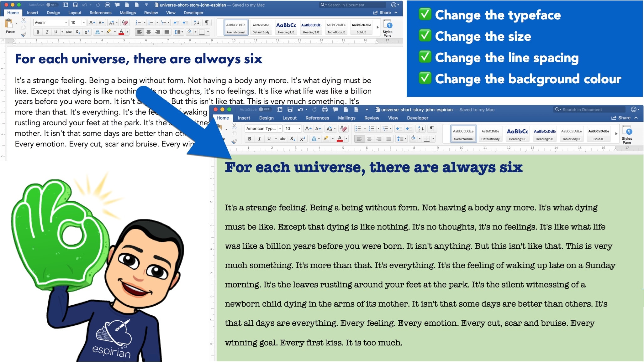Click Bold in the green document window

[250, 139]
